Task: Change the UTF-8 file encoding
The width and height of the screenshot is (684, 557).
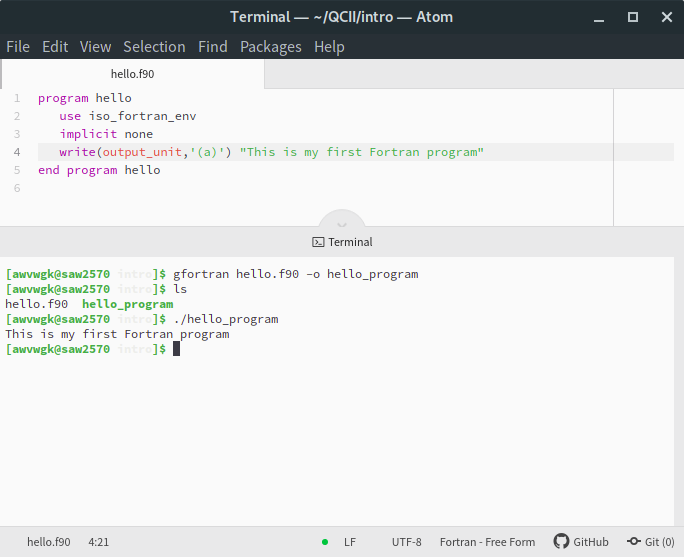Action: [407, 542]
